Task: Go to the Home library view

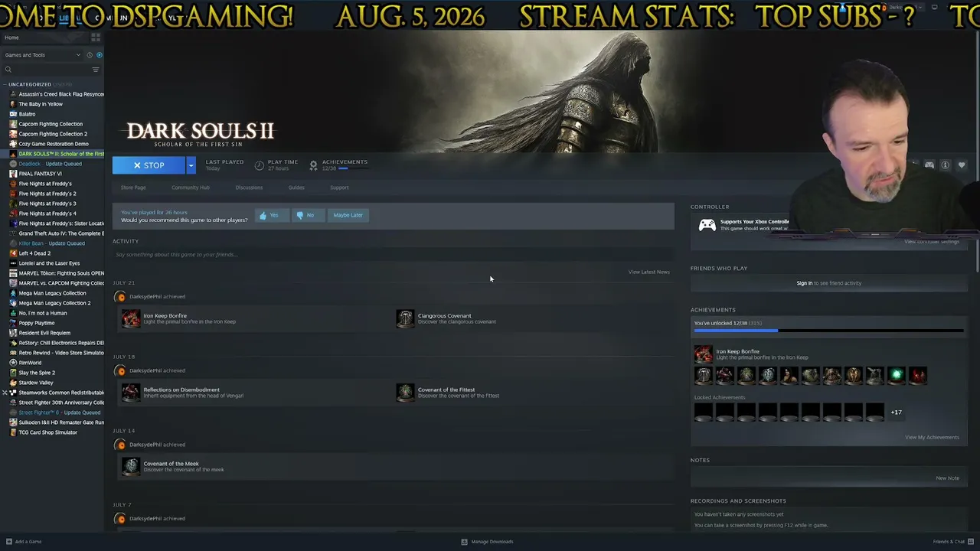Action: coord(11,37)
